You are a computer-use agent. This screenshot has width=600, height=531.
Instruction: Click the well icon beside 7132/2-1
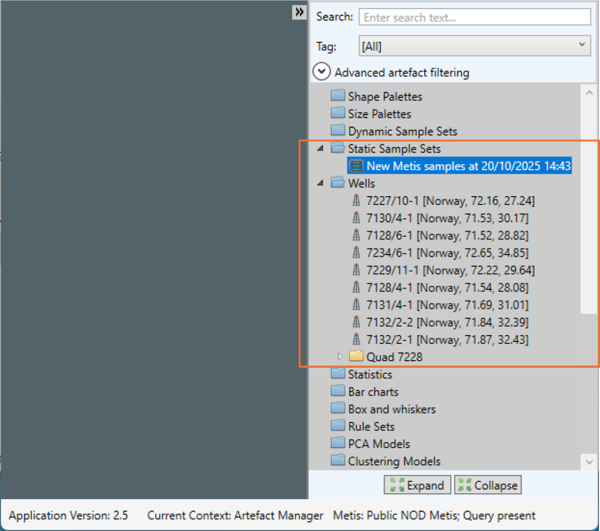[356, 340]
